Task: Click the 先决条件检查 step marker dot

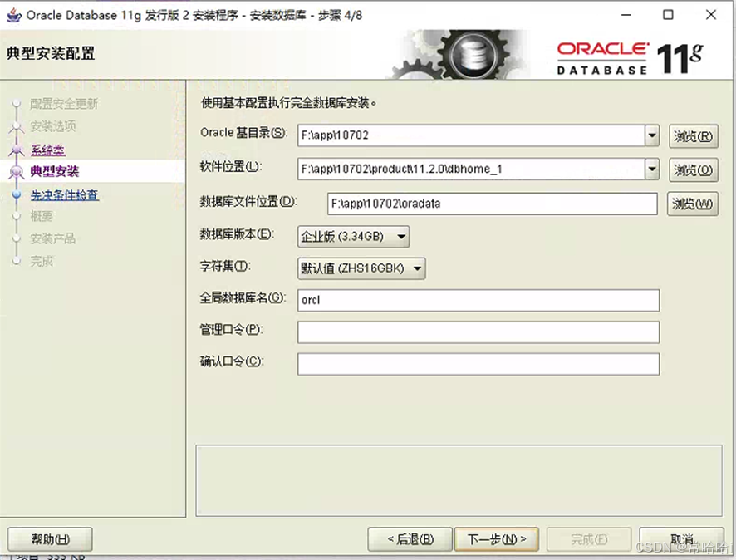Action: (17, 194)
